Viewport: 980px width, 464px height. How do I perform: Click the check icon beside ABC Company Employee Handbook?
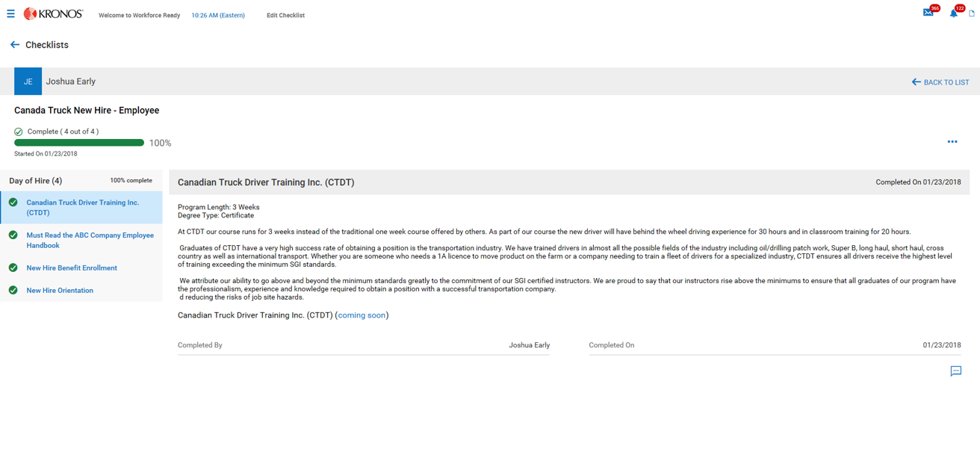tap(13, 235)
